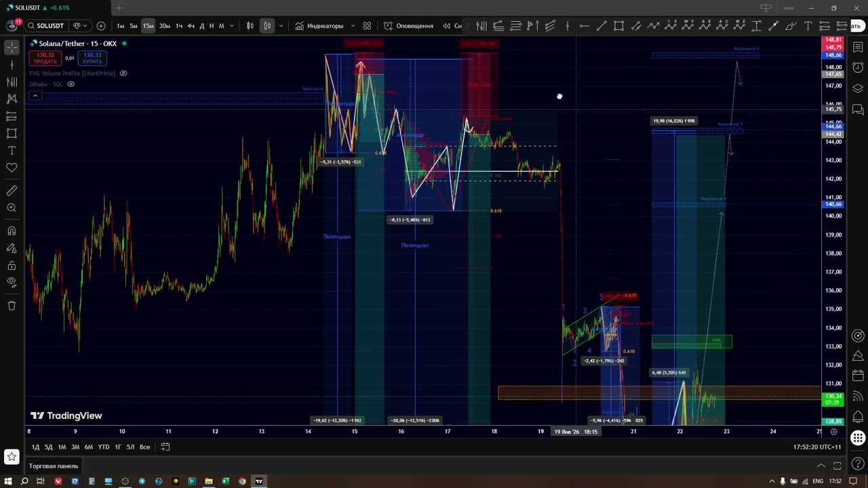868x488 pixels.
Task: Activate the zoom-in magnifier tool
Action: (x=12, y=207)
